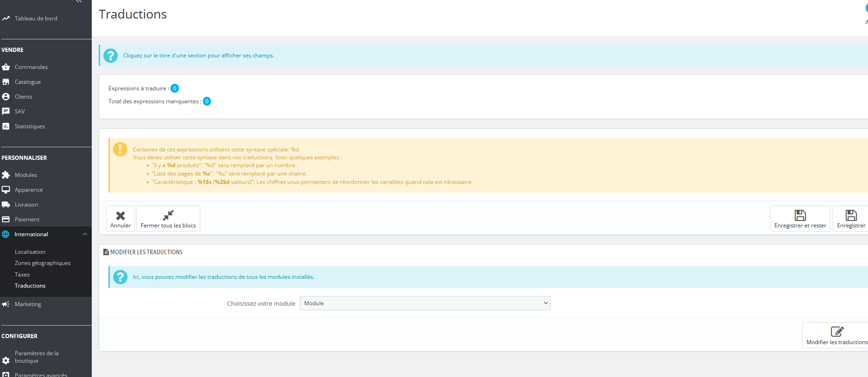Click Fermer tous les blocs
Screen dimensions: 868x377
168,218
